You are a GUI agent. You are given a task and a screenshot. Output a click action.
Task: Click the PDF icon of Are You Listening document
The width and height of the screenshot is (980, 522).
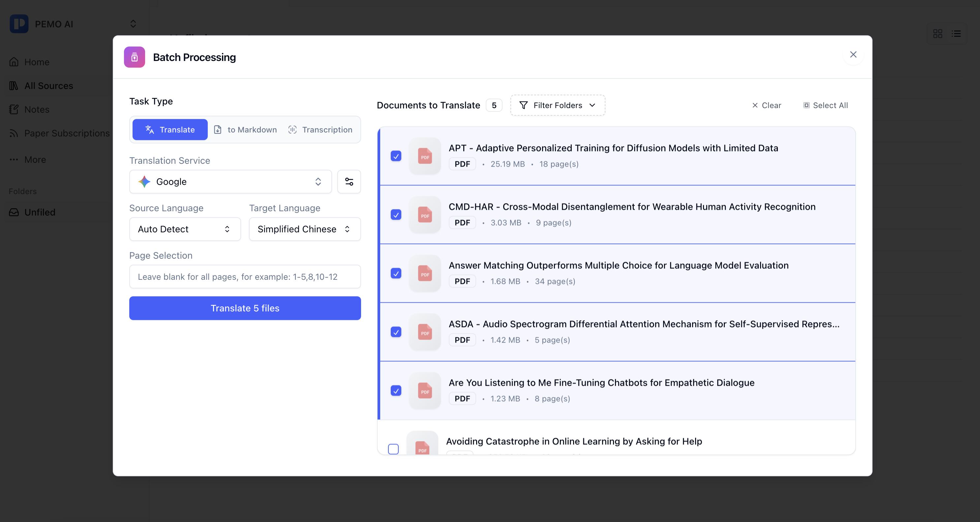click(425, 391)
